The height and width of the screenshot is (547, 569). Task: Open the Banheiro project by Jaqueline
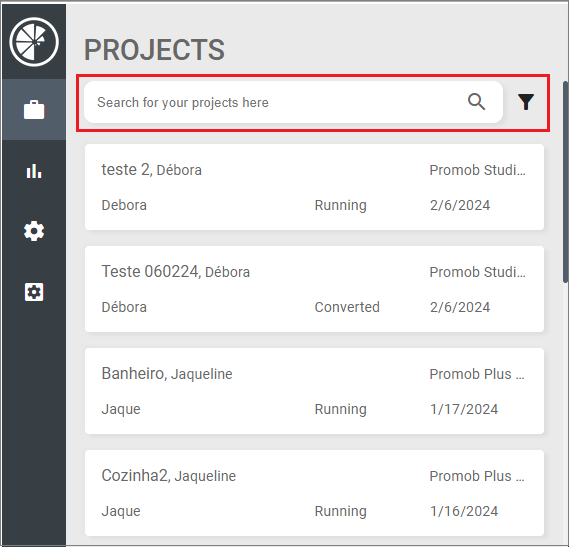[314, 391]
